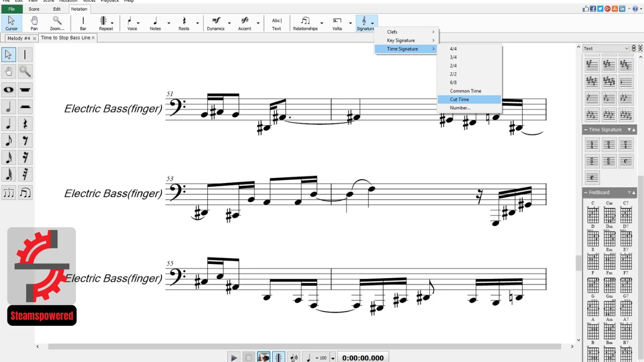Select the triplet grouping icon in left palette

point(9,193)
